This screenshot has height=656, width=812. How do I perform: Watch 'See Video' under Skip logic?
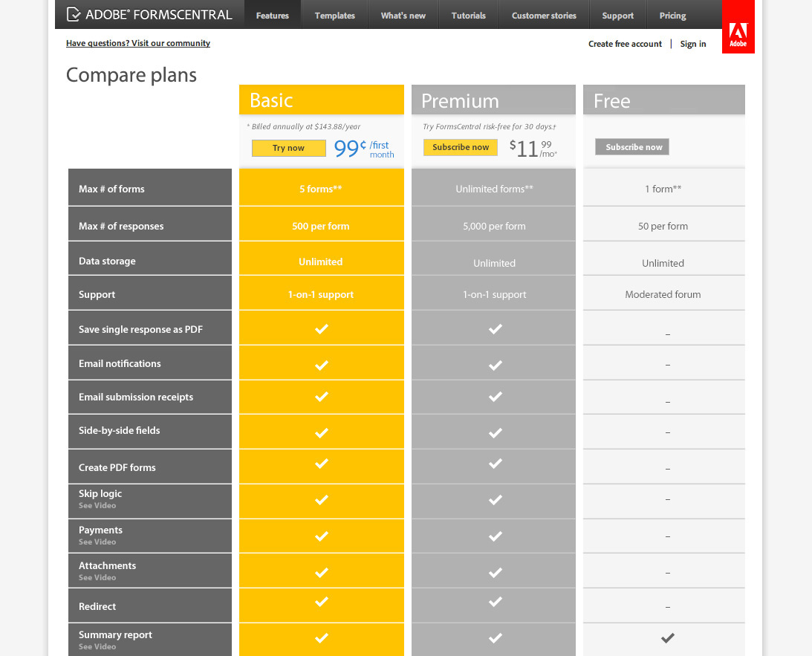(x=97, y=505)
